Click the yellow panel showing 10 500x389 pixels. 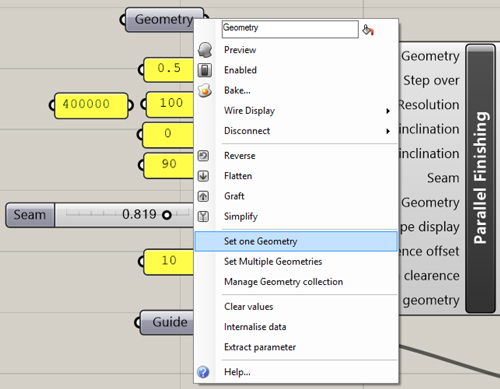click(169, 262)
